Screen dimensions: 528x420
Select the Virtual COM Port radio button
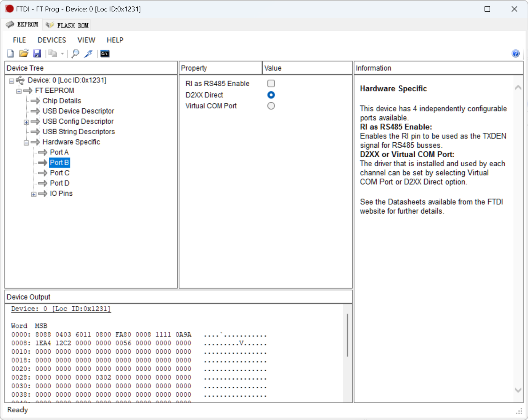[271, 106]
